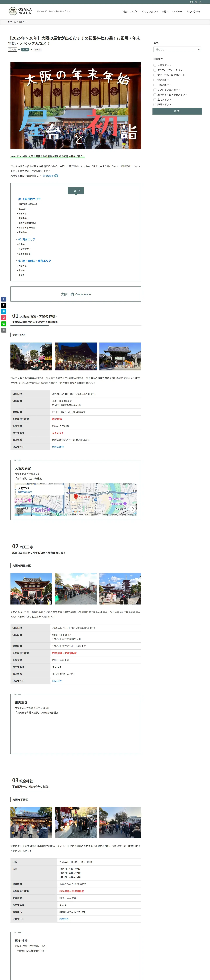The image size is (210, 980).
Task: Expand 01.大阪市内エリア in table of contents
Action: click(x=29, y=199)
